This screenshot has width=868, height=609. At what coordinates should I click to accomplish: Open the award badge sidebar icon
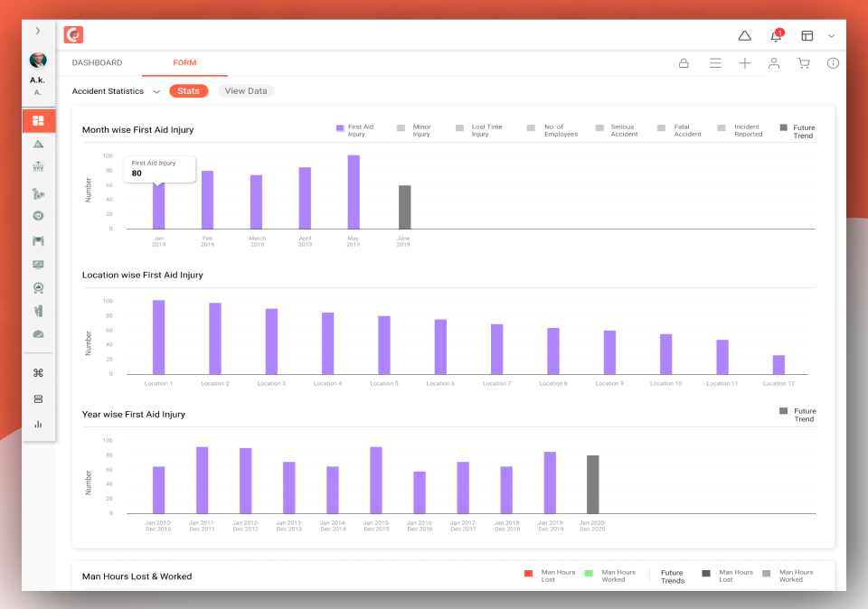pyautogui.click(x=38, y=287)
